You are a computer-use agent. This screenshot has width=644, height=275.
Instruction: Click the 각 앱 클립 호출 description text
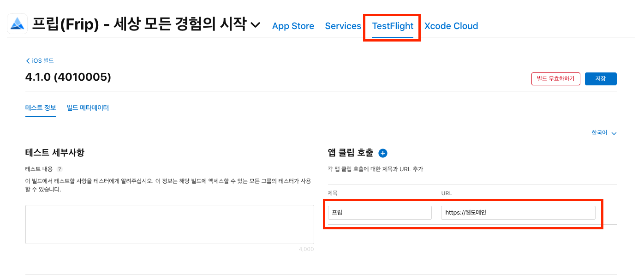click(375, 169)
